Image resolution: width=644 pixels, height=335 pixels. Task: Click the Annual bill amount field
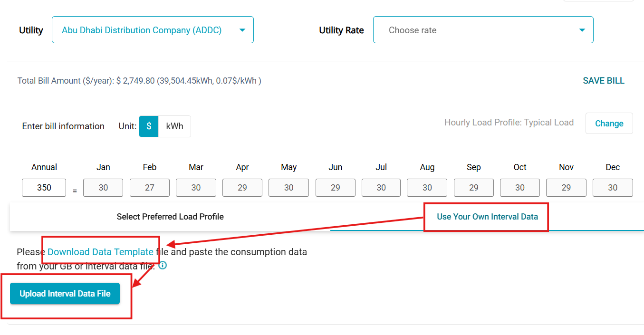coord(44,188)
